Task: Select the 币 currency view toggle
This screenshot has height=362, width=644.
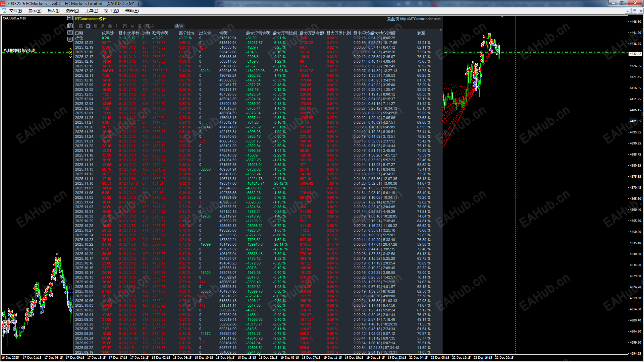Action: [125, 26]
